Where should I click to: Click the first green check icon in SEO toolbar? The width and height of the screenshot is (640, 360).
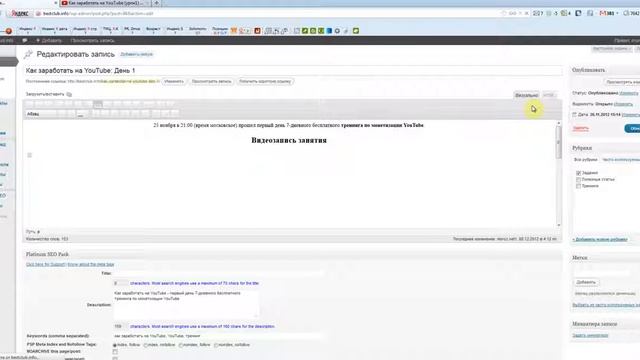304,31
